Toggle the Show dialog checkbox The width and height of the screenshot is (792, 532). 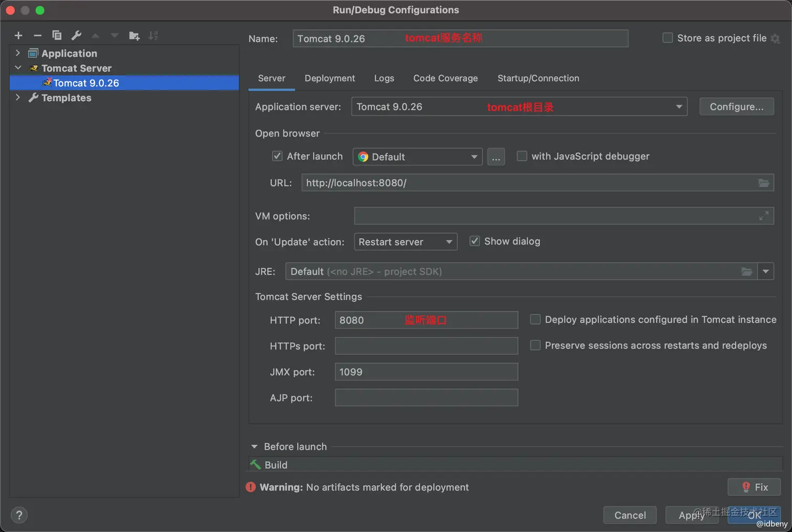coord(475,241)
